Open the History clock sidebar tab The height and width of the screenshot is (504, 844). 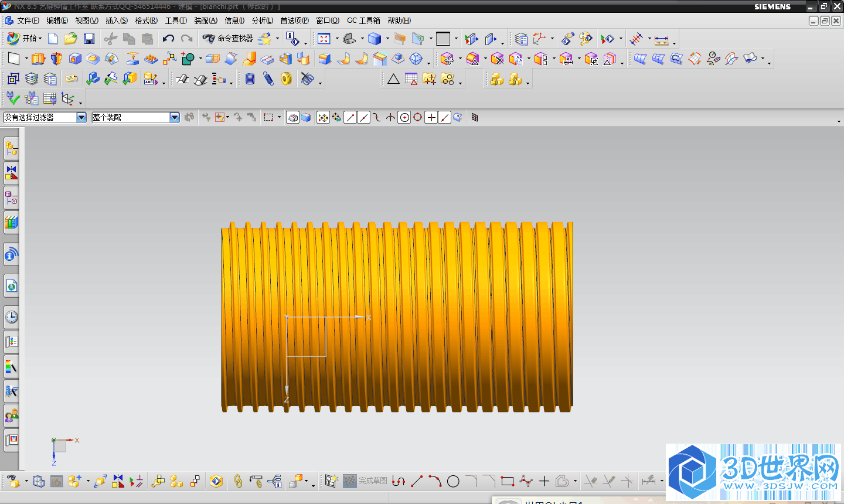(11, 317)
